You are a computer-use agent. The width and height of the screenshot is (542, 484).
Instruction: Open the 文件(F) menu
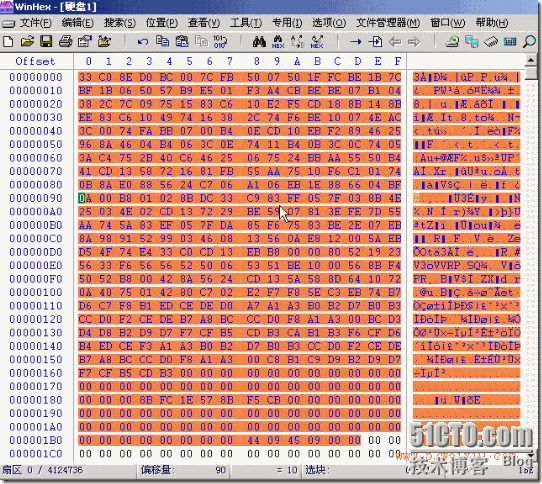36,23
